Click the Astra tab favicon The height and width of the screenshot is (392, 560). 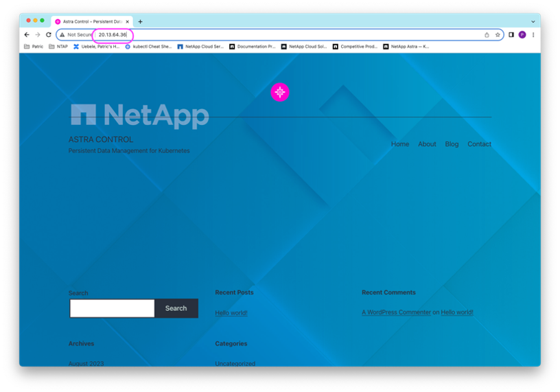(58, 22)
